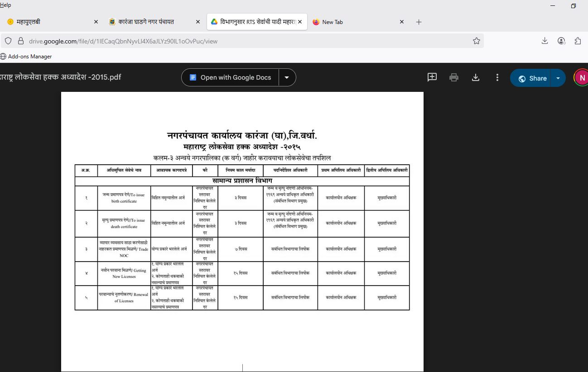Click the द्वितीय अपिलिय अधिकारी column header
588x372 pixels.
387,170
